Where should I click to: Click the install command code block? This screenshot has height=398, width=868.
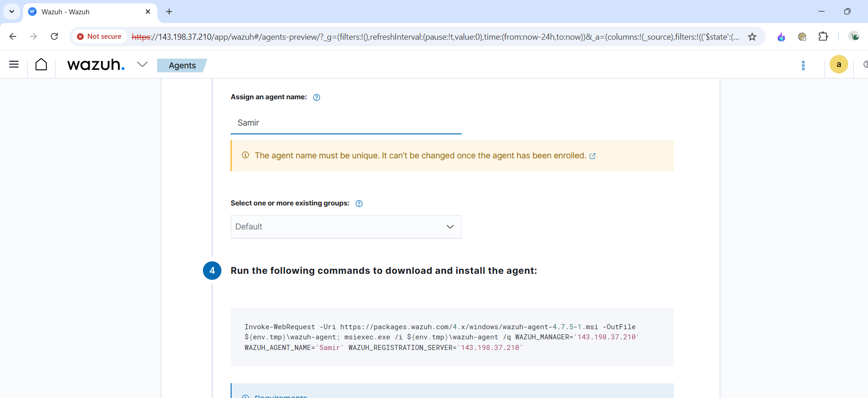(x=452, y=337)
